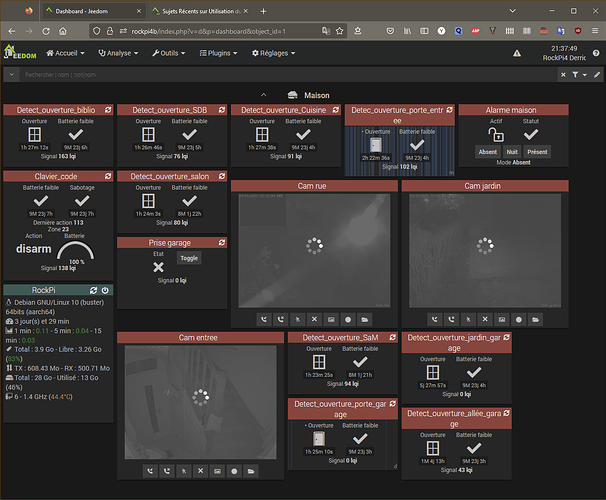Click the Jeedom logo in the navbar
Image resolution: width=606 pixels, height=500 pixels.
point(21,53)
